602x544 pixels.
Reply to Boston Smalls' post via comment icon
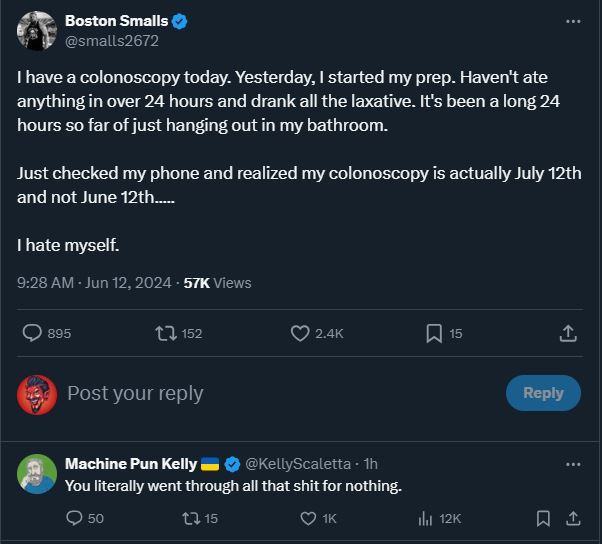tap(32, 333)
